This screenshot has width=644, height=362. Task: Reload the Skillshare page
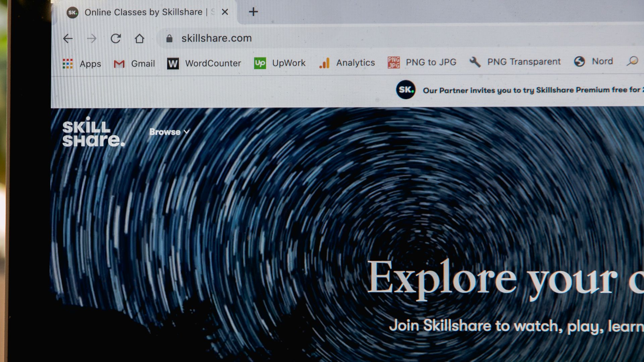(x=116, y=39)
